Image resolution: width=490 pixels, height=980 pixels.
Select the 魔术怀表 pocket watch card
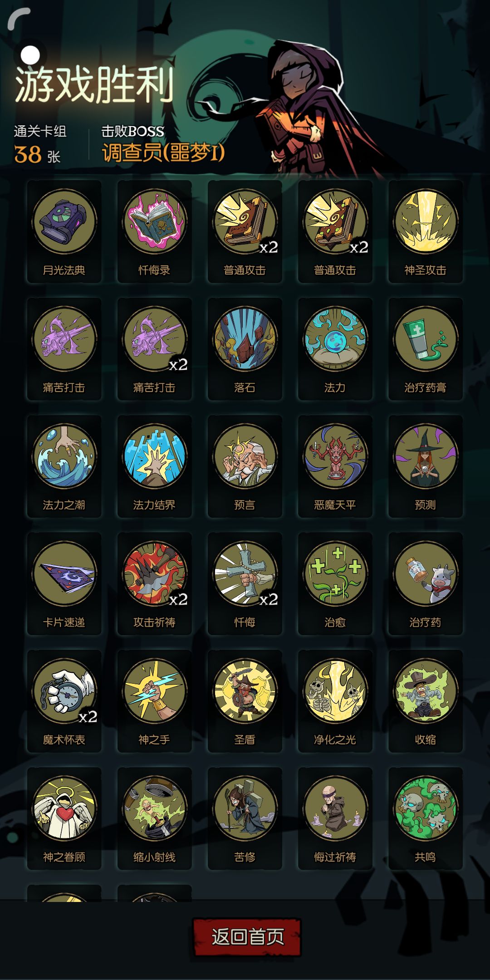(x=64, y=701)
